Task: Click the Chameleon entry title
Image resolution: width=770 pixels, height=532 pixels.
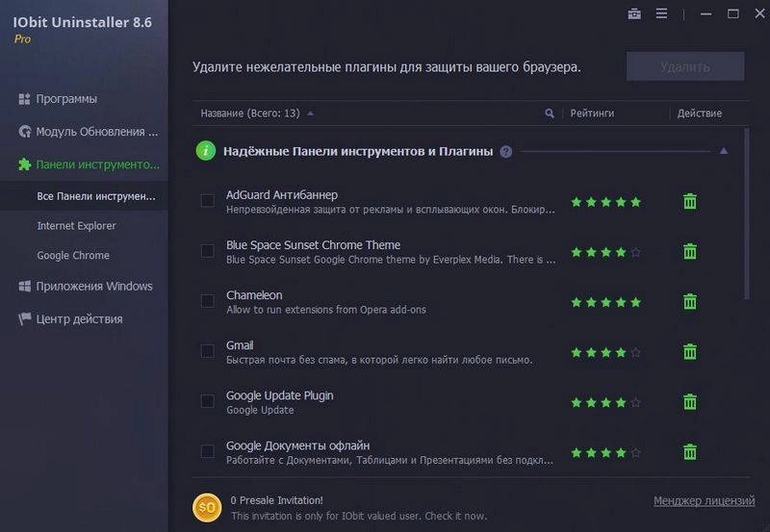Action: pos(254,295)
